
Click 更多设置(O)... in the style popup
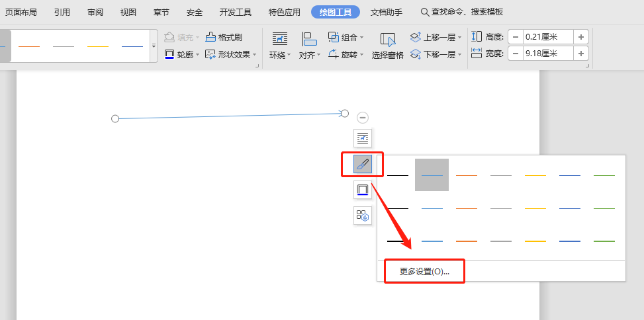tap(424, 272)
